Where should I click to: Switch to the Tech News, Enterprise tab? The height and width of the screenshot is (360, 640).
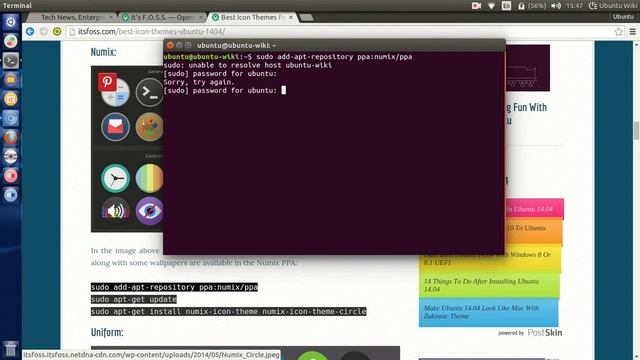point(73,18)
